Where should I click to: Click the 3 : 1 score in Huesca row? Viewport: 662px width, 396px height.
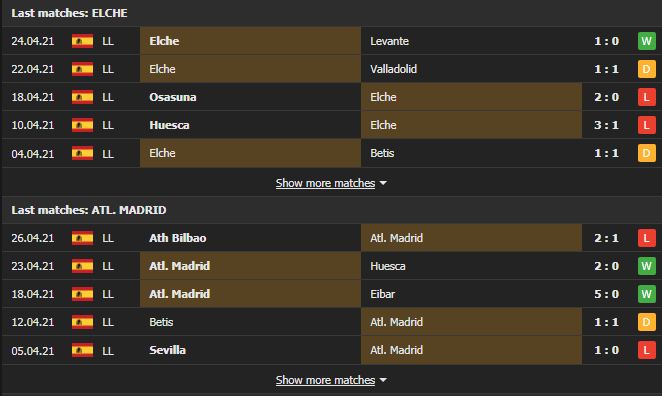pyautogui.click(x=606, y=125)
